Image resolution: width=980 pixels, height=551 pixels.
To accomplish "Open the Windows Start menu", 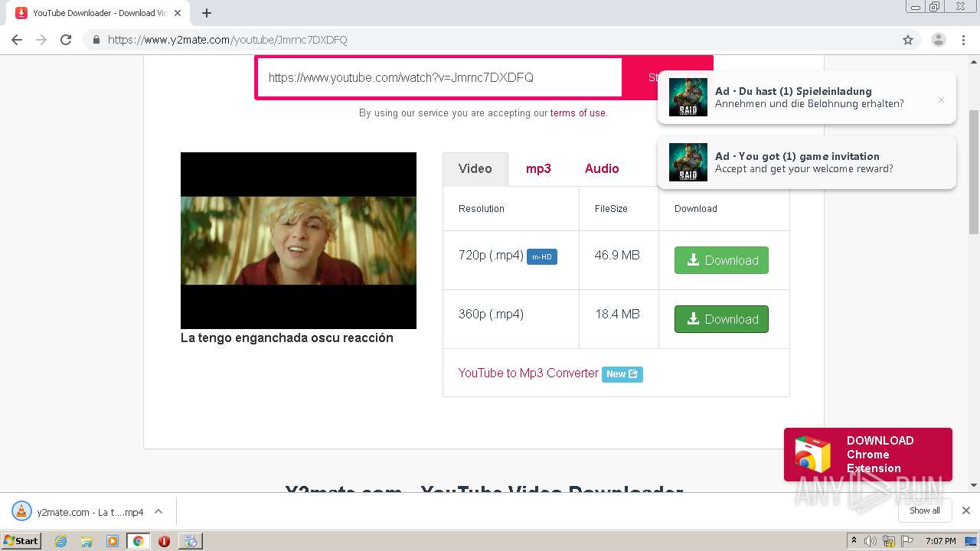I will click(21, 541).
